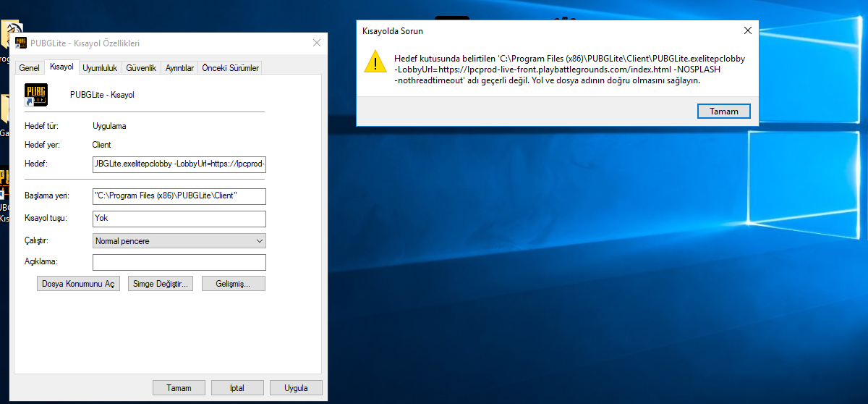Click the Başlama yeri input field
Screen dimensions: 868x404
click(179, 196)
